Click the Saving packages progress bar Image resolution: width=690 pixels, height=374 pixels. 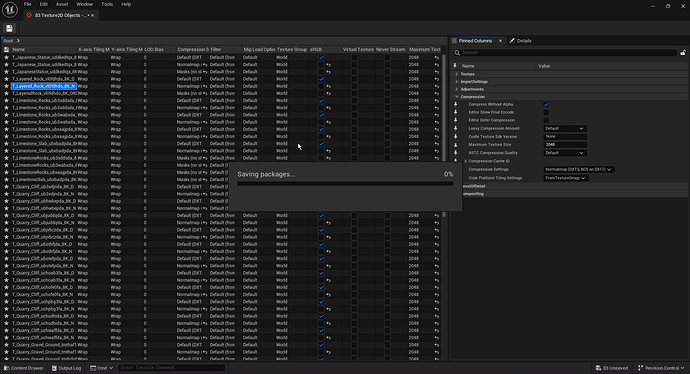[345, 183]
